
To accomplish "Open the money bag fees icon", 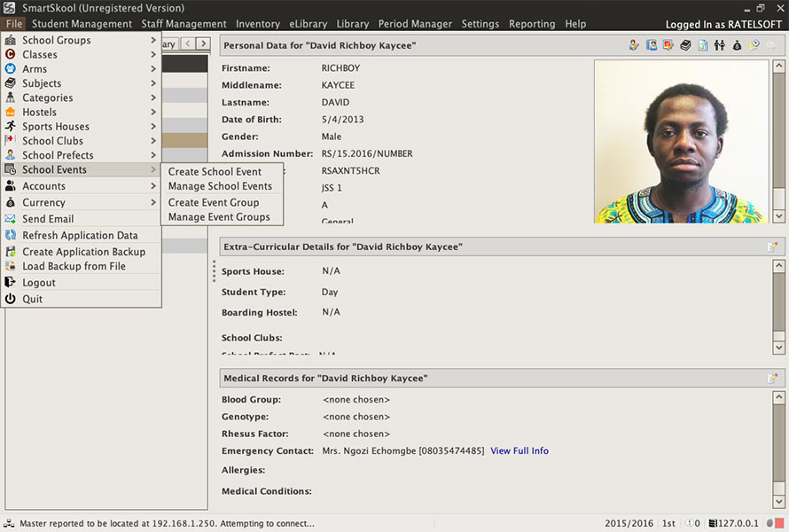I will (x=737, y=45).
